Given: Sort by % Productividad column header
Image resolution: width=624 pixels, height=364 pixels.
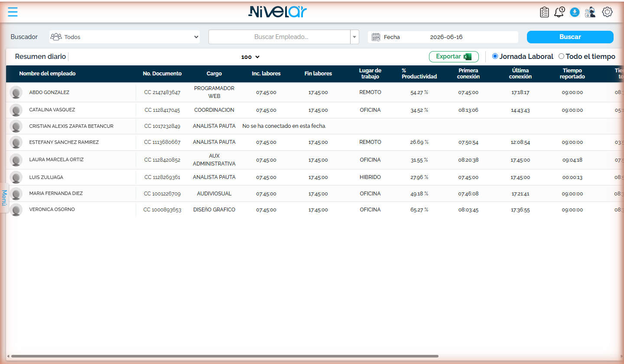Looking at the screenshot, I should 419,74.
